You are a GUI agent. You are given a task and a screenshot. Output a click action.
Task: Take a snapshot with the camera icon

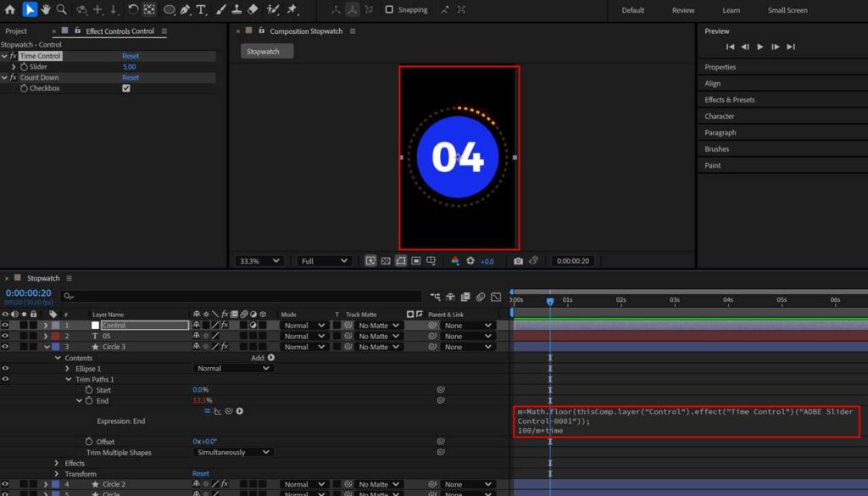click(x=518, y=261)
